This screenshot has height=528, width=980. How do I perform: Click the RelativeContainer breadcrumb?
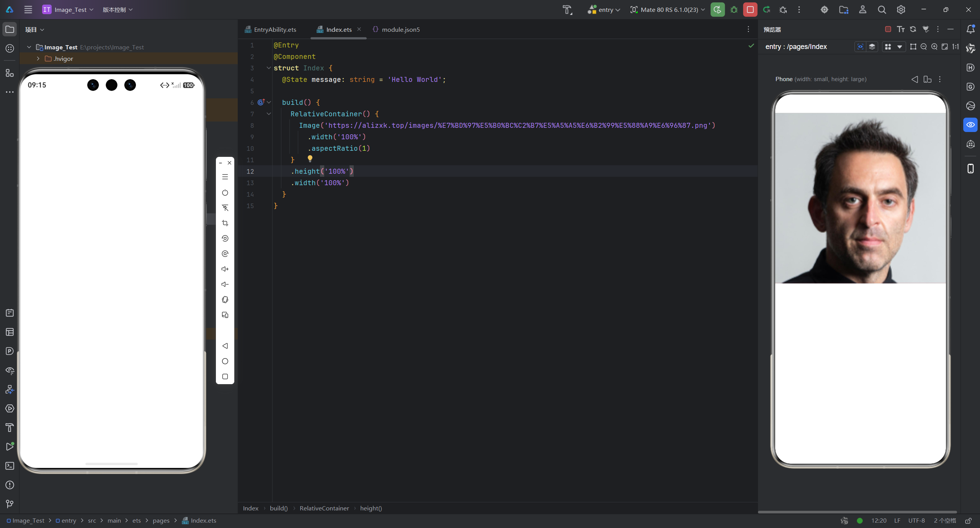tap(324, 508)
